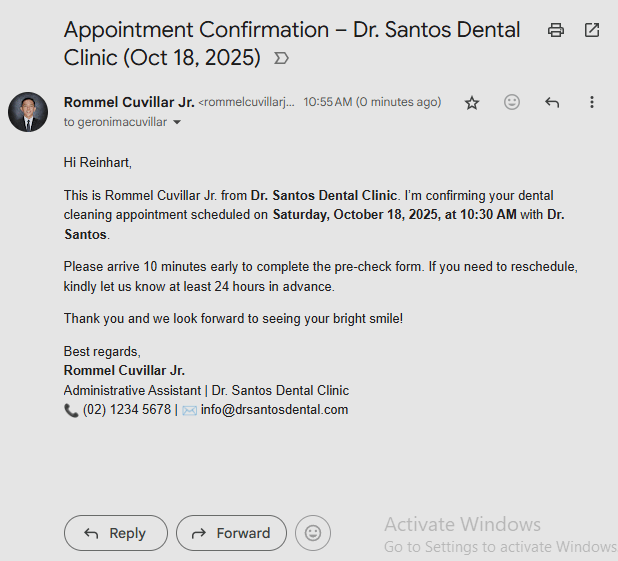Open the three-dot More options menu

tap(592, 102)
